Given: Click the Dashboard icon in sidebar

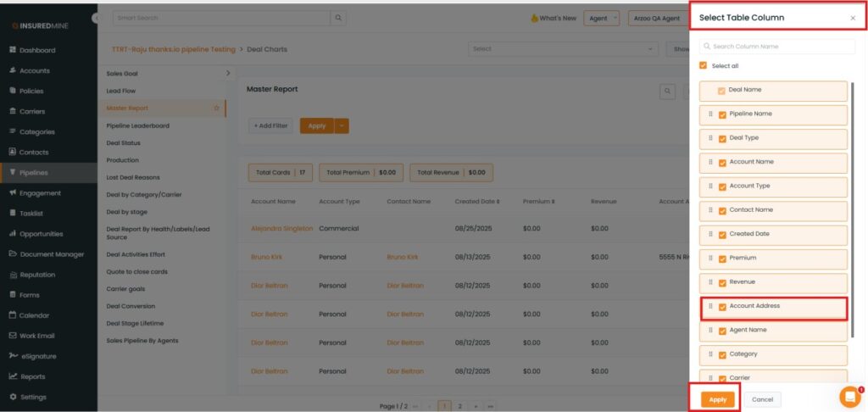Looking at the screenshot, I should pyautogui.click(x=12, y=50).
